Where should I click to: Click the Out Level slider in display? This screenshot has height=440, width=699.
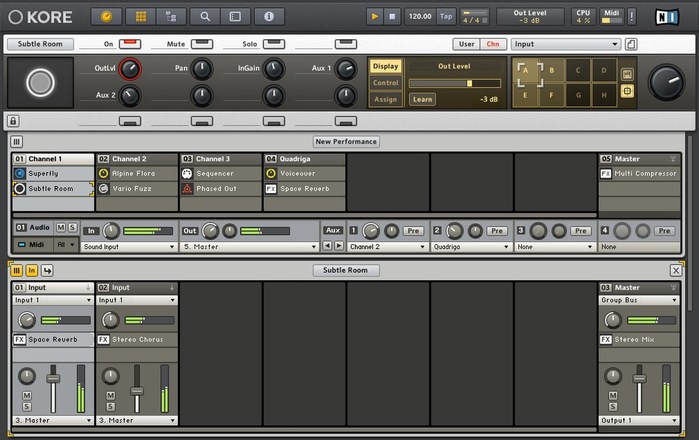[455, 83]
